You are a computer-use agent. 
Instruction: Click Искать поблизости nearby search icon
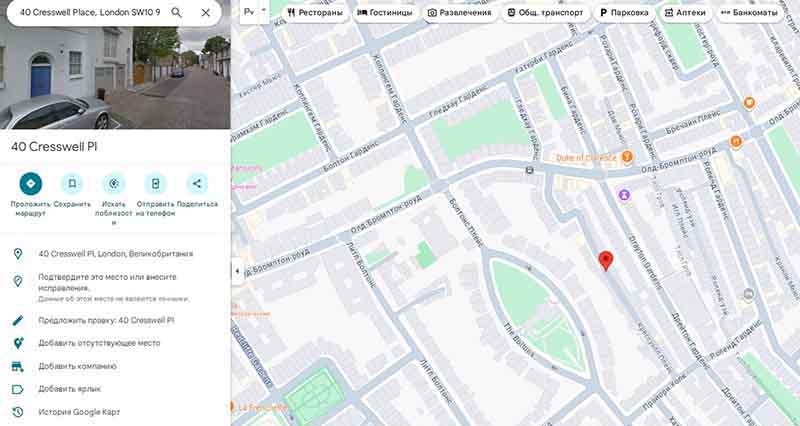point(114,184)
